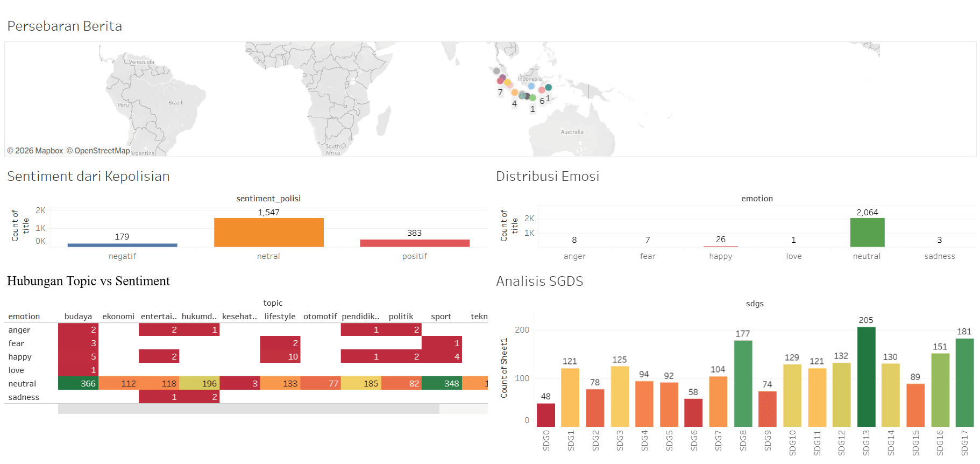The image size is (980, 464).
Task: Click the green neutral emotion bar
Action: click(x=867, y=233)
